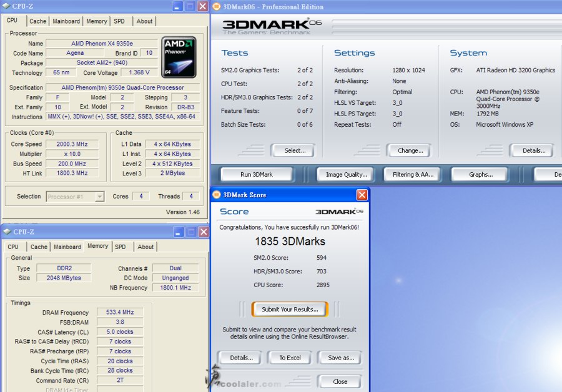Click the 3DMark Score dialog title icon
The image size is (562, 392).
[217, 195]
